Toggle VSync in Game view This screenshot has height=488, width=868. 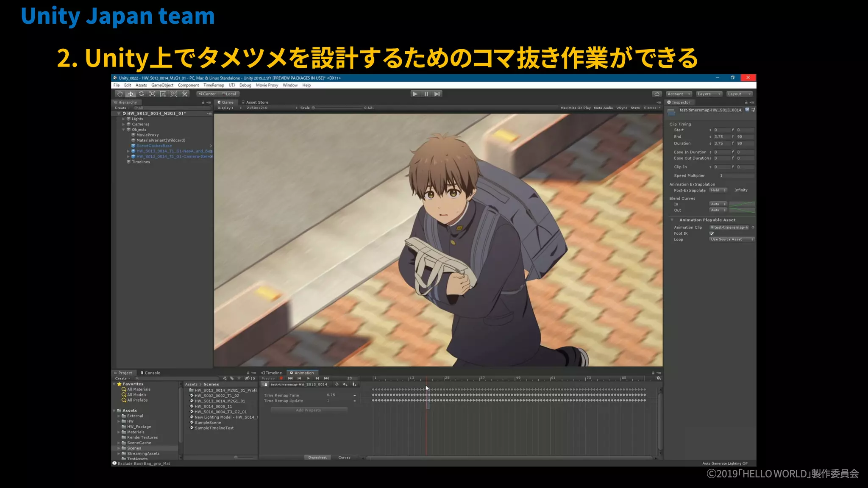tap(622, 108)
